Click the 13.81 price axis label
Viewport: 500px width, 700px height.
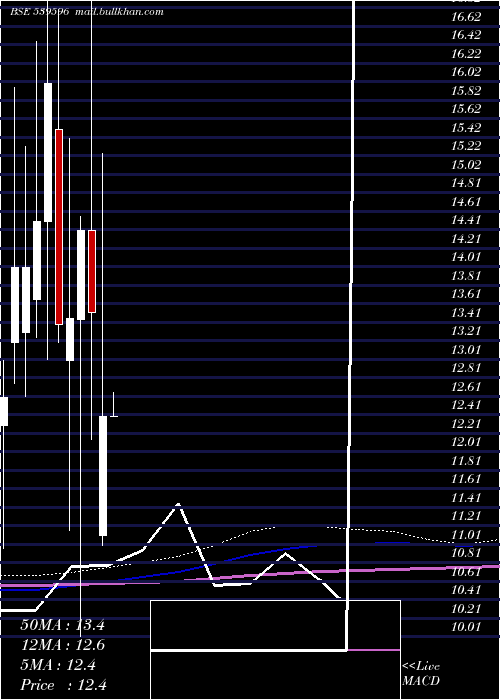[467, 276]
